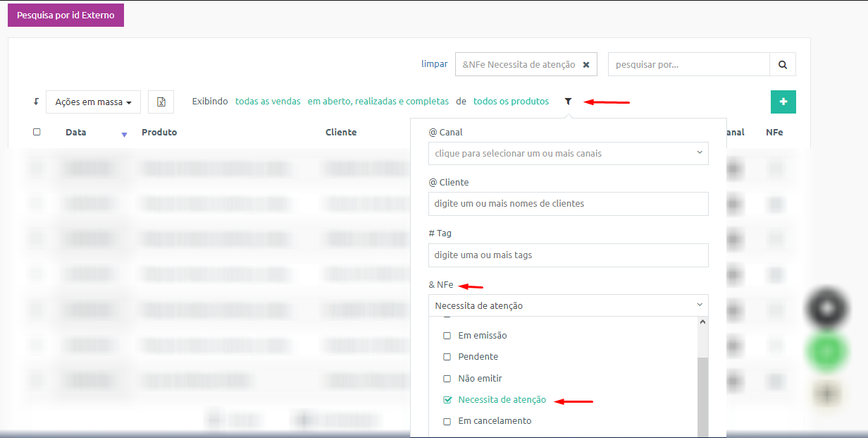Uncheck Necessita de atenção option
Viewport: 868px width, 438px height.
click(x=447, y=400)
